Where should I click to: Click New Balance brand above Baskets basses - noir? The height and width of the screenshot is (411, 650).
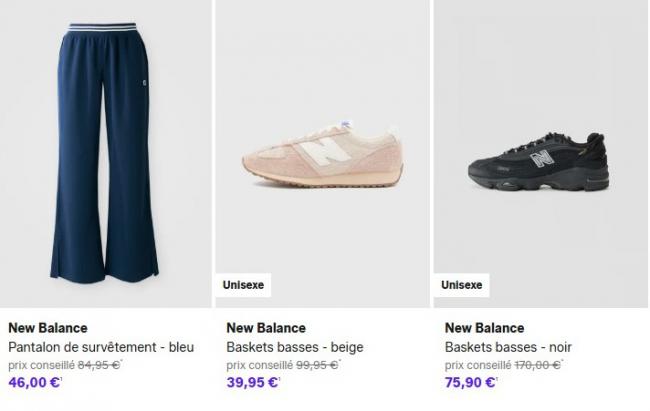pyautogui.click(x=484, y=328)
